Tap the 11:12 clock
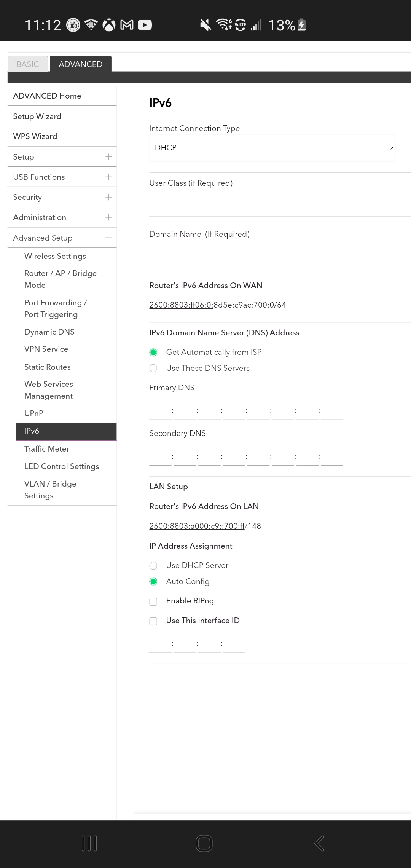411x868 pixels. click(43, 26)
